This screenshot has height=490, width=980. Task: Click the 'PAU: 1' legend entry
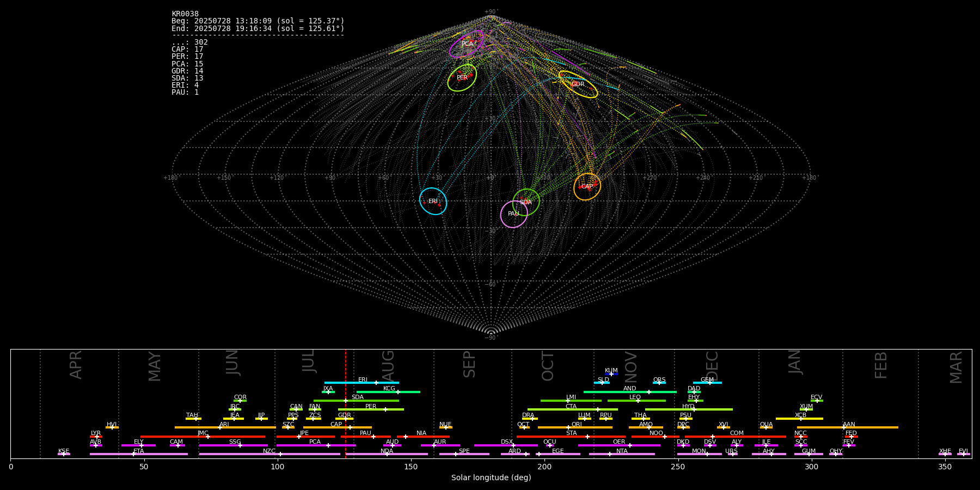coord(185,93)
